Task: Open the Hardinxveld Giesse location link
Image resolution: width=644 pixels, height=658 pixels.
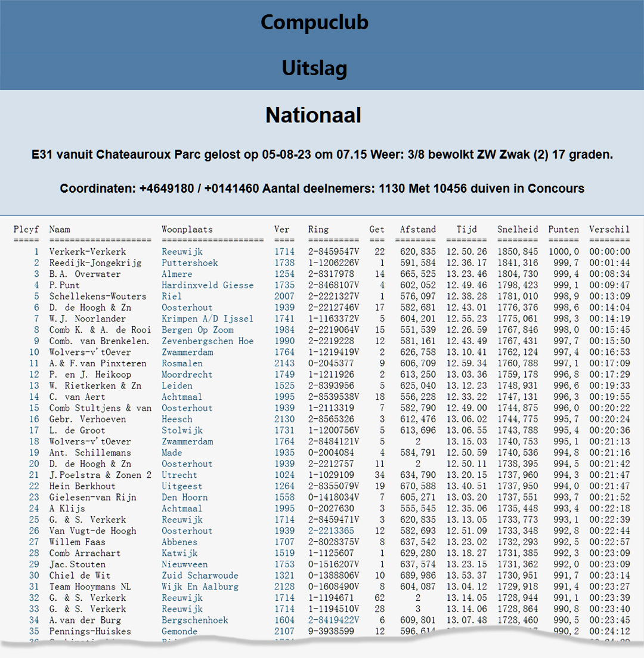Action: pos(208,285)
